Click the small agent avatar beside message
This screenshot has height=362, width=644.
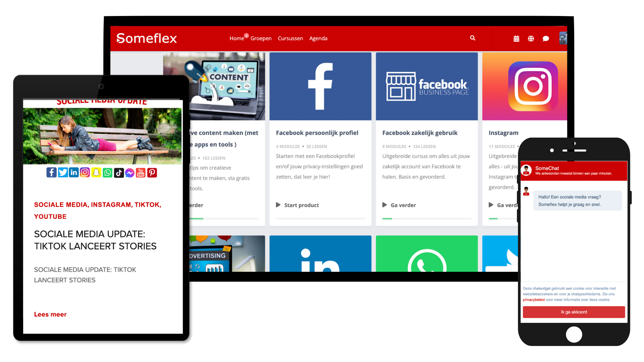click(x=526, y=191)
